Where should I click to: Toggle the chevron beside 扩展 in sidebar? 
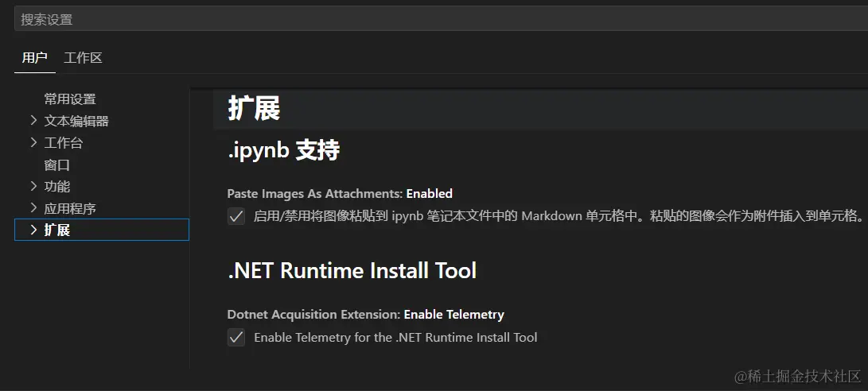tap(33, 230)
